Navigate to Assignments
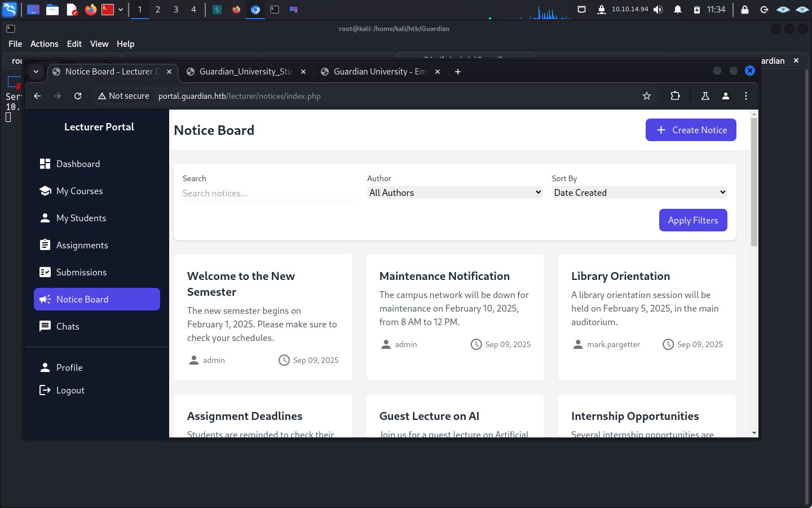This screenshot has height=508, width=812. pyautogui.click(x=97, y=245)
